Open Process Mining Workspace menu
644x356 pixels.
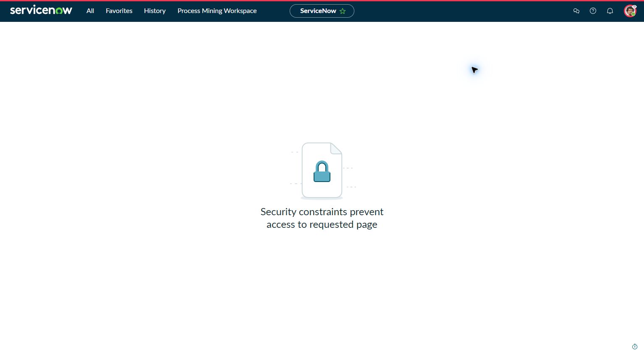tap(217, 11)
